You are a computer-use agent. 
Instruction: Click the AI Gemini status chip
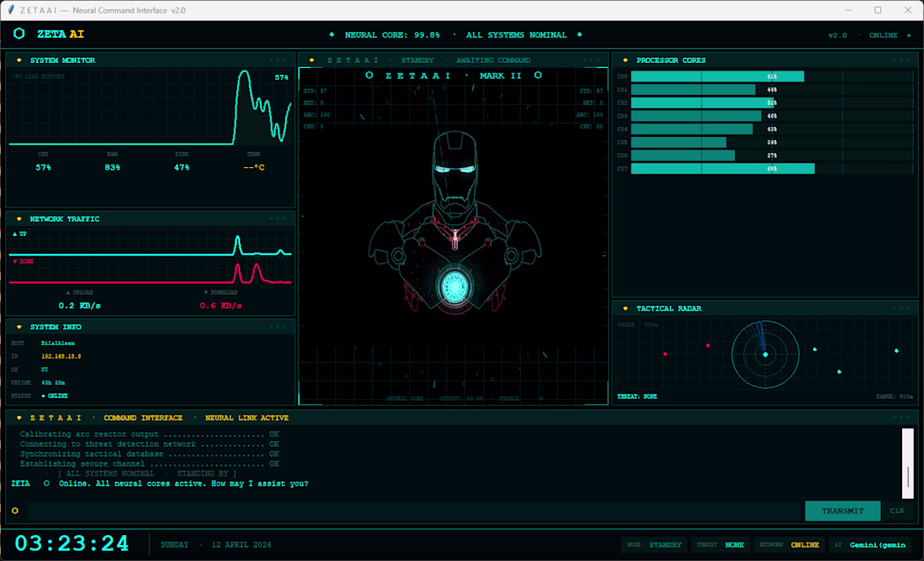pyautogui.click(x=869, y=544)
